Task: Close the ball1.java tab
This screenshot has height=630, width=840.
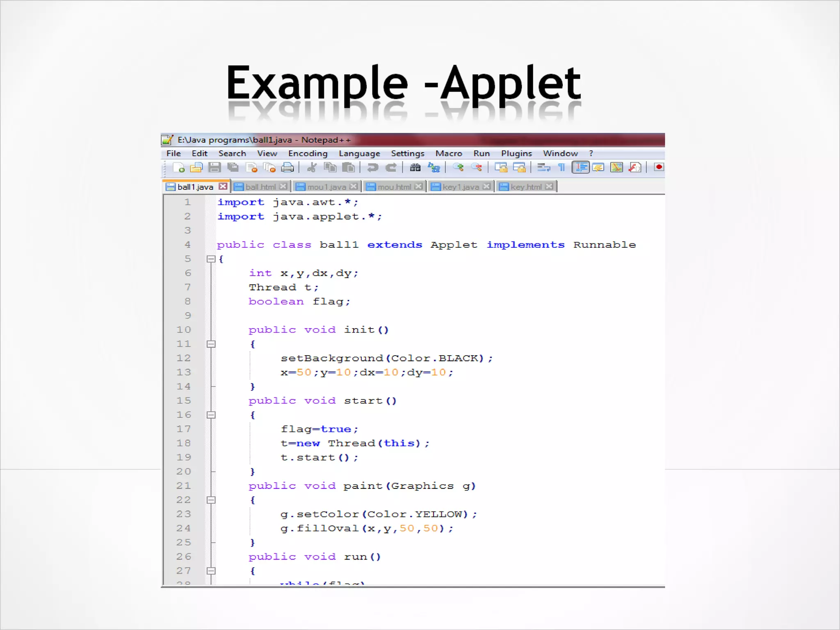Action: point(223,187)
